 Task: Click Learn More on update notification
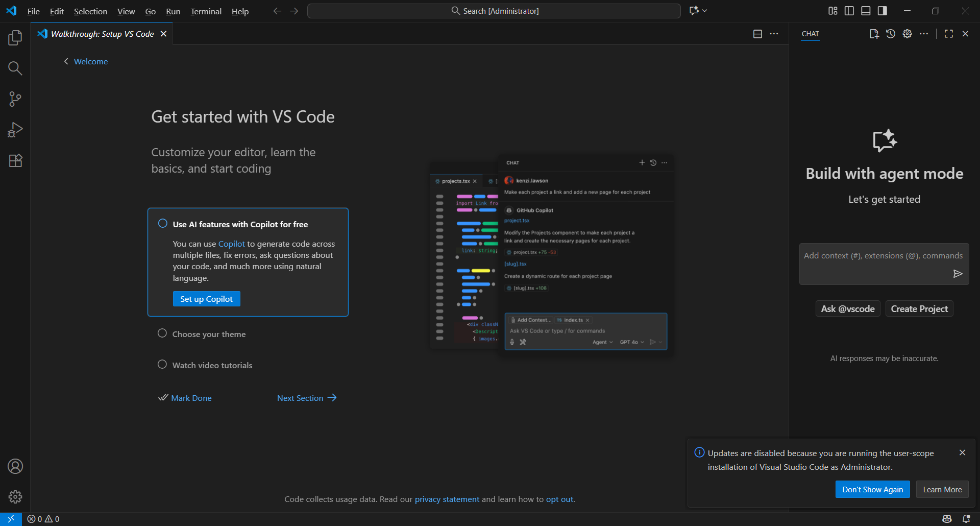pos(942,489)
